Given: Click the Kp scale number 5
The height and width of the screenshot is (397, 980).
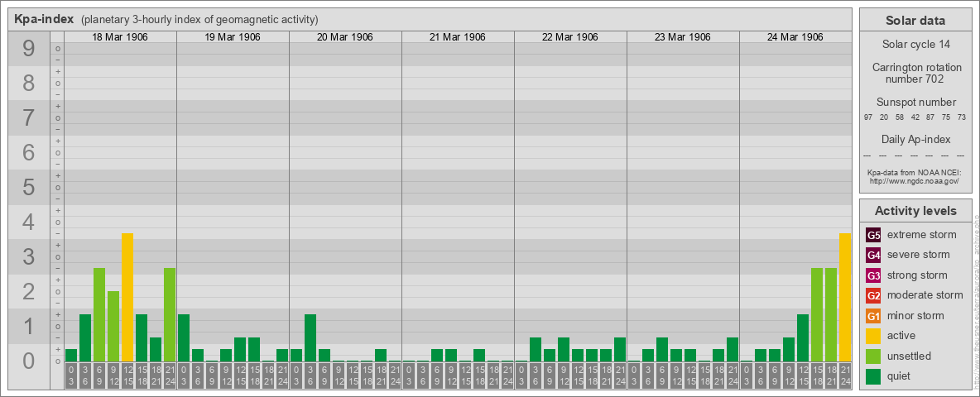Looking at the screenshot, I should (x=28, y=187).
